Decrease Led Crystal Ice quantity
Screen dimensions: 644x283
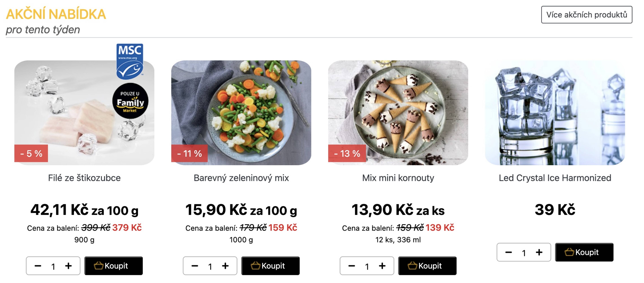point(509,252)
